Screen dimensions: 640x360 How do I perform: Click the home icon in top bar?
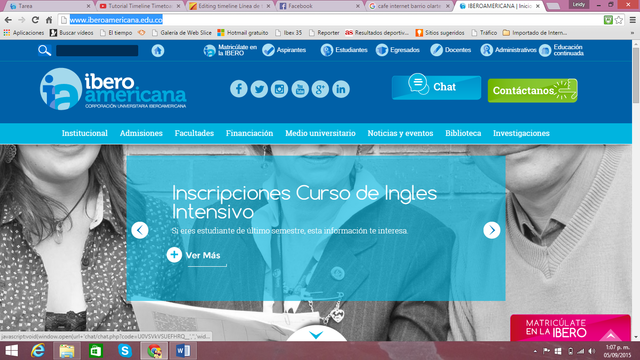click(x=158, y=51)
